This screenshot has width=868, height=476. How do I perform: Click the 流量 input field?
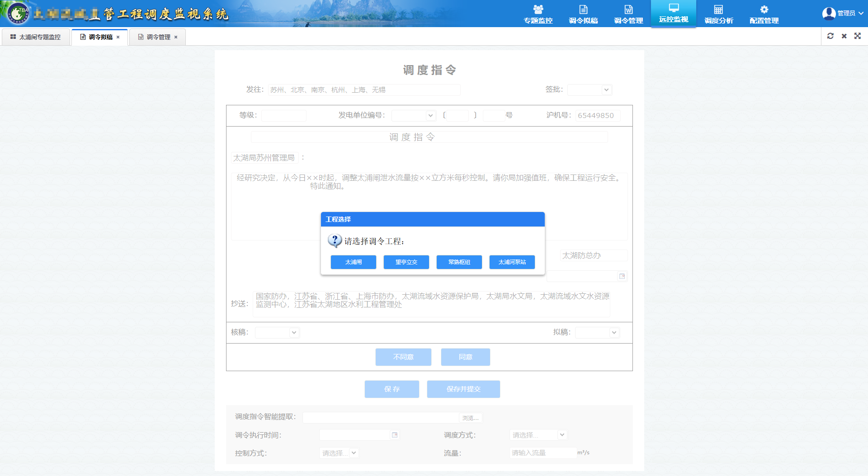tap(542, 453)
